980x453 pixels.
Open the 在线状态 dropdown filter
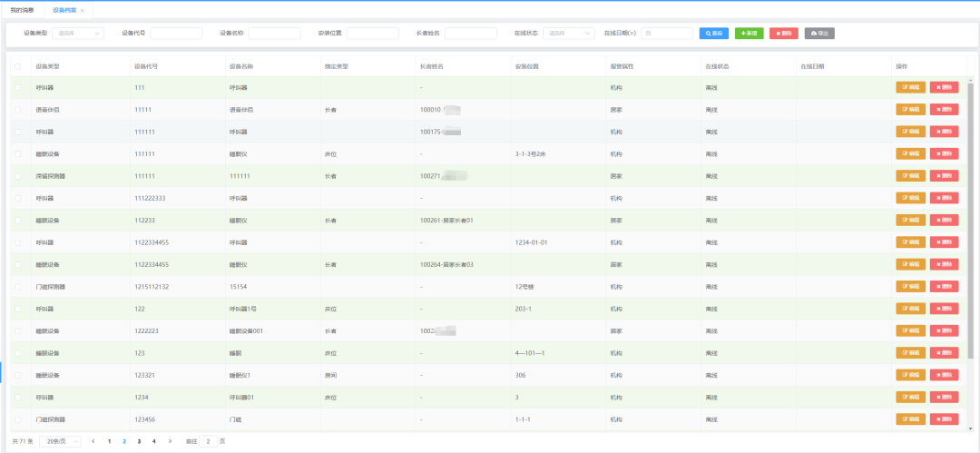point(568,34)
